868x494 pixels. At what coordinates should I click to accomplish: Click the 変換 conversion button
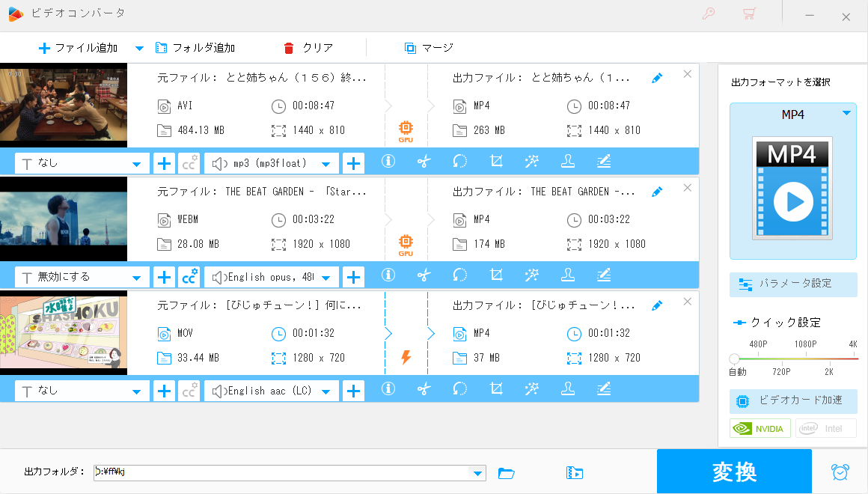734,471
